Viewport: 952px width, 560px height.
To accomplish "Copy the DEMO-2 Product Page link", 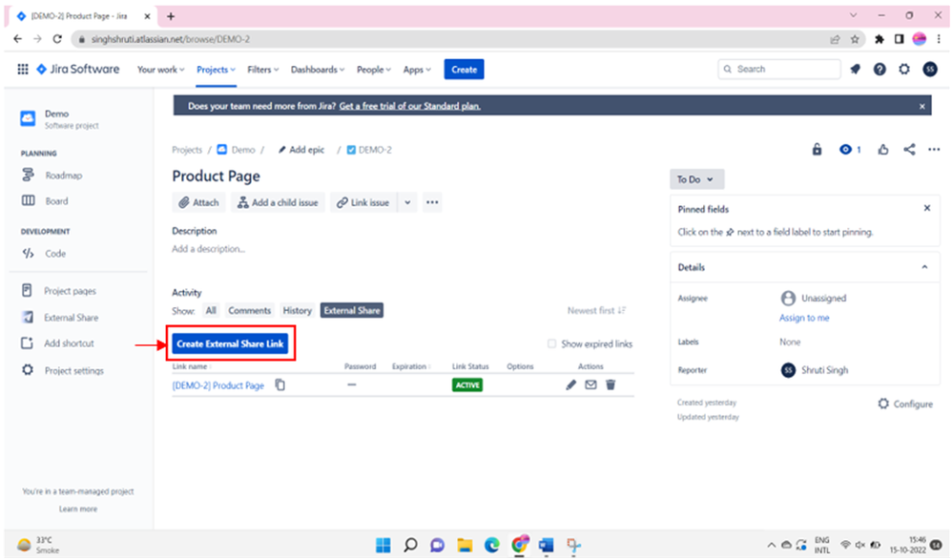I will 279,385.
